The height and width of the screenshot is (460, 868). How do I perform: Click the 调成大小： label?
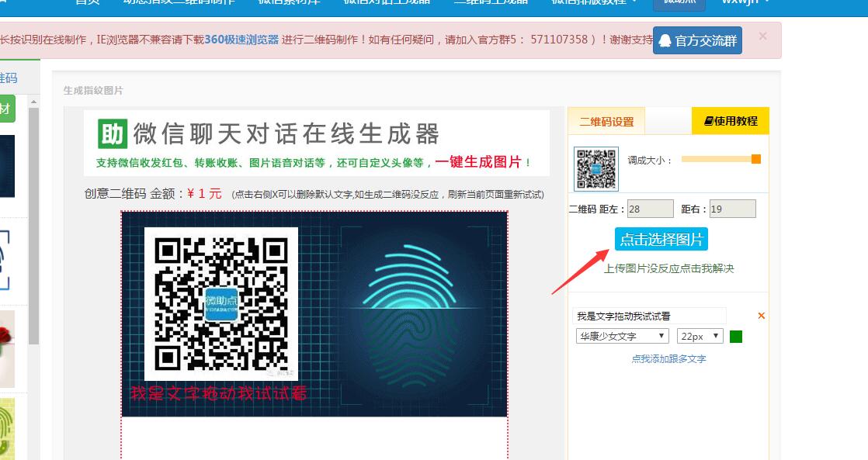click(650, 161)
